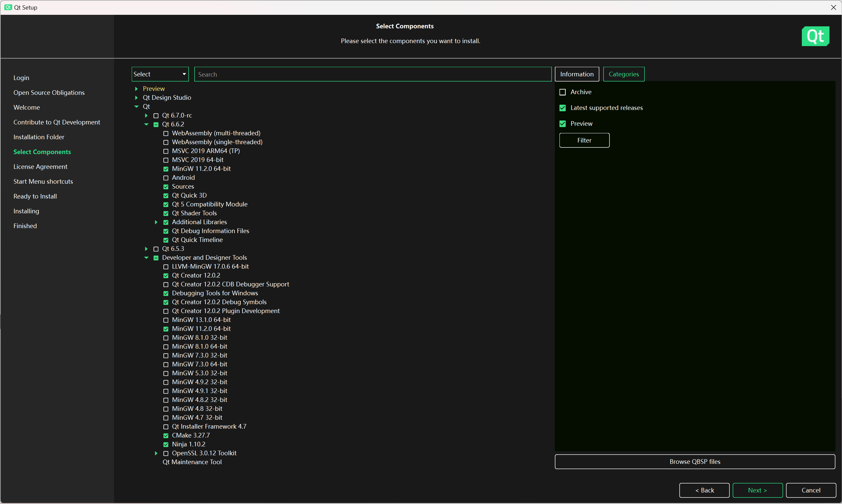Click the Installation Folder step

[39, 137]
